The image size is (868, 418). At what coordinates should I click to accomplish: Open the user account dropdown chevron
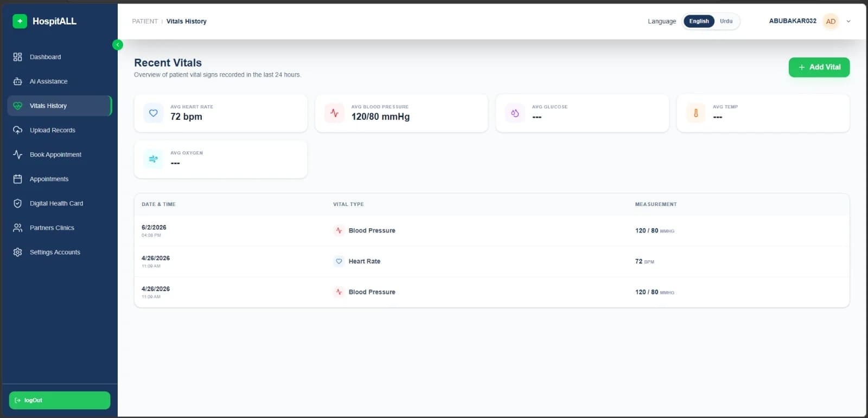848,21
